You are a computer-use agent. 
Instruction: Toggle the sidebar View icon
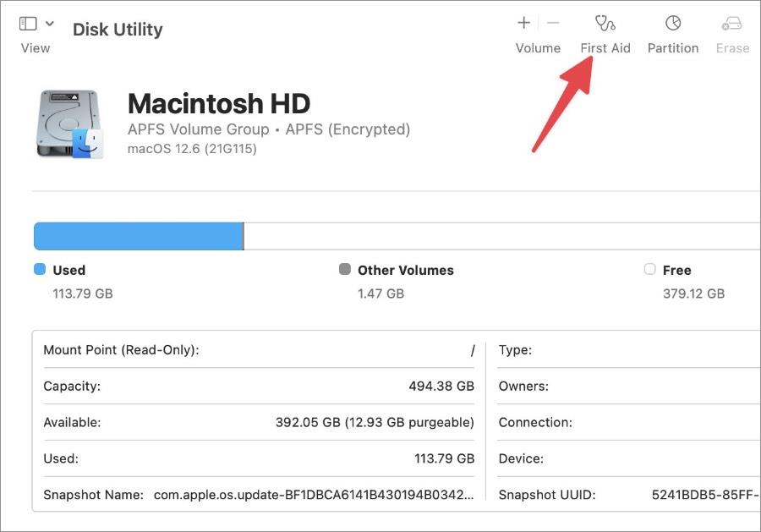pos(28,24)
